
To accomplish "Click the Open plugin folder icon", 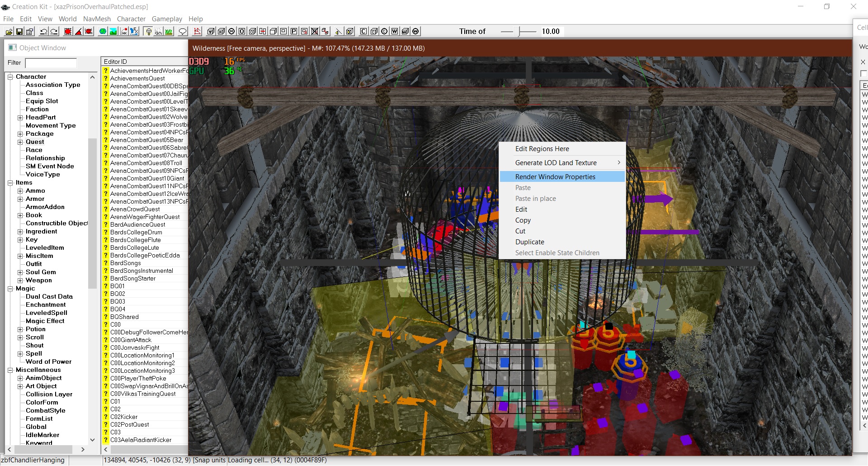I will tap(9, 31).
